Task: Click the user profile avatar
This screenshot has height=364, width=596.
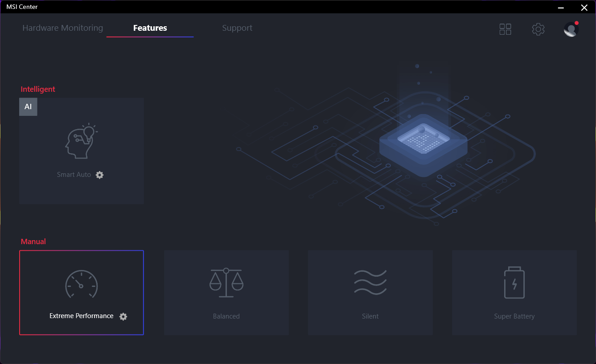Action: (x=571, y=29)
